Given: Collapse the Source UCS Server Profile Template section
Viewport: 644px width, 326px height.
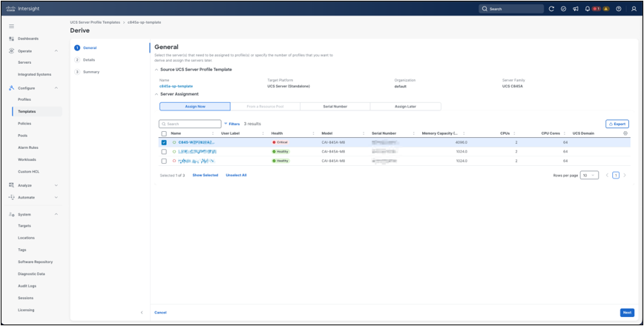Looking at the screenshot, I should (157, 70).
